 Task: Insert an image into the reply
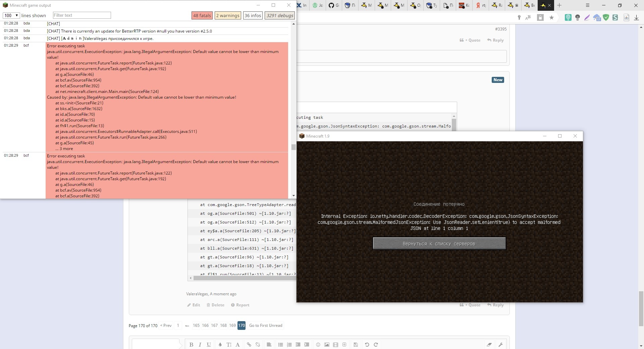327,345
